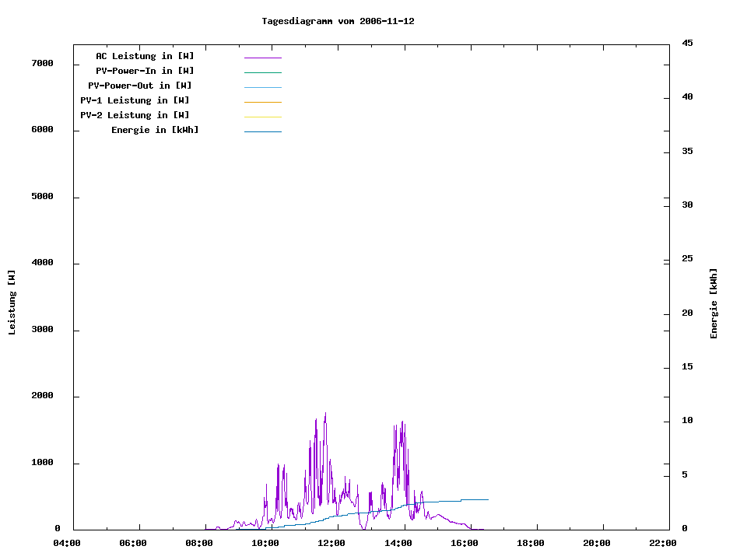Select the 'AC Leistung in [W]' legend label
747x560 pixels.
(x=145, y=56)
